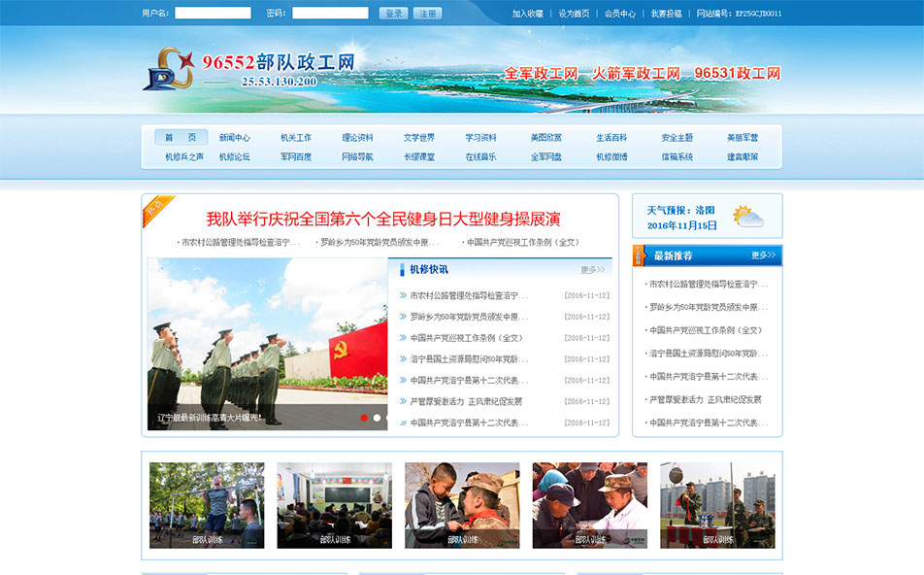Viewport: 924px width, 575px height.
Task: Go to 新闻中心 in the navigation menu
Action: (x=234, y=138)
